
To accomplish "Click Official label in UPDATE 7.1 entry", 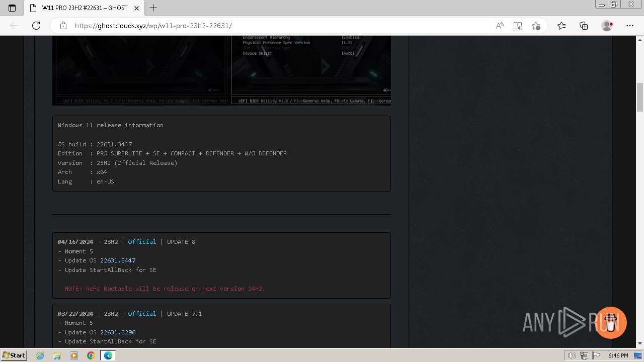I will tap(142, 314).
